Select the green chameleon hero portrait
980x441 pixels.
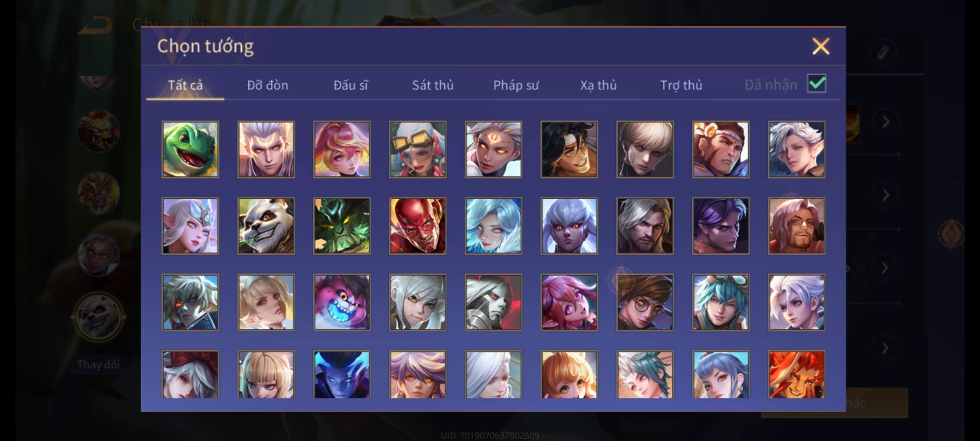pos(190,149)
